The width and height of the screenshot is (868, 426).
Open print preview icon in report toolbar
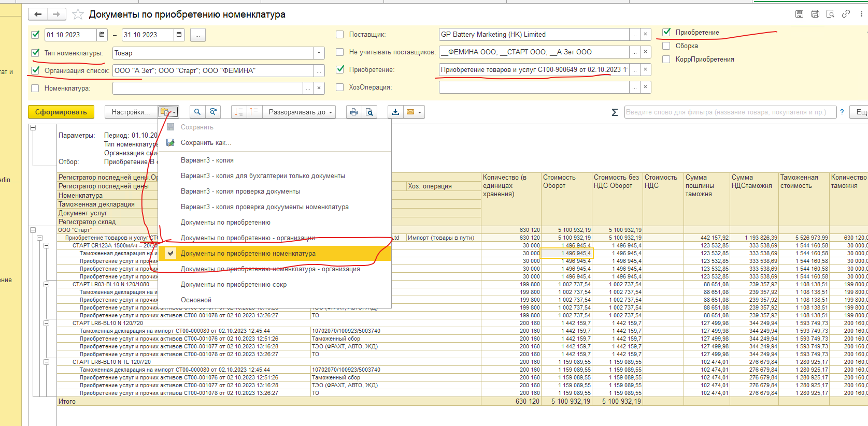tap(369, 112)
